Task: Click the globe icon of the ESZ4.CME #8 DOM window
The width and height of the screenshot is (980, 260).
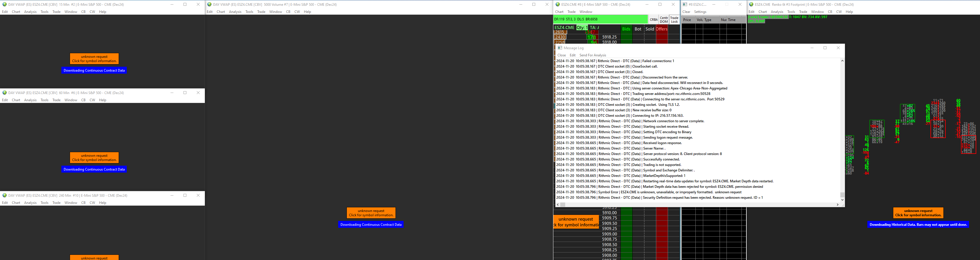Action: (558, 5)
